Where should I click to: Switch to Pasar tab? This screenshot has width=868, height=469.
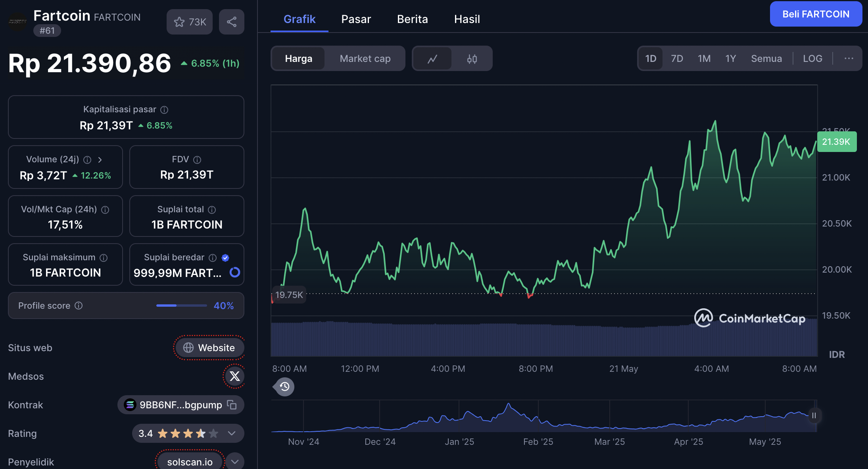pyautogui.click(x=356, y=19)
